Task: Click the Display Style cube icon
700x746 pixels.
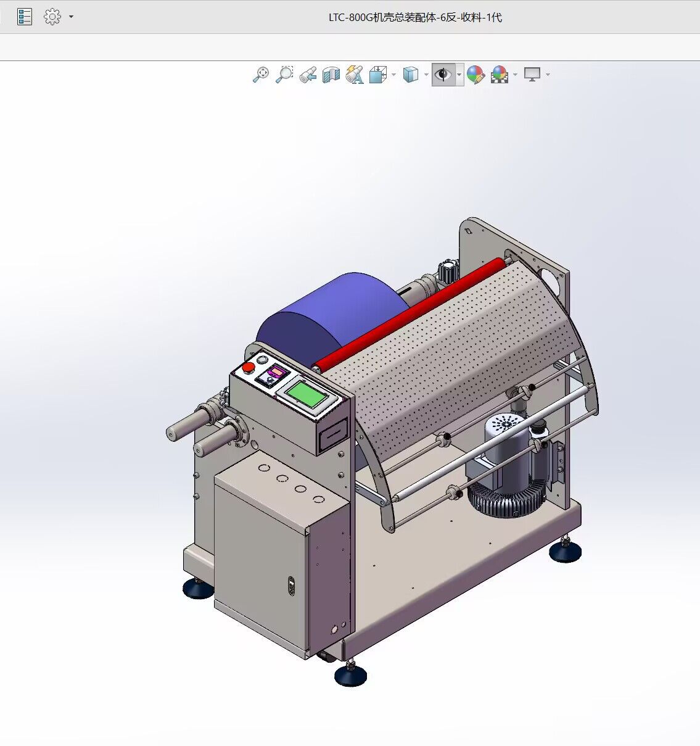Action: point(411,75)
